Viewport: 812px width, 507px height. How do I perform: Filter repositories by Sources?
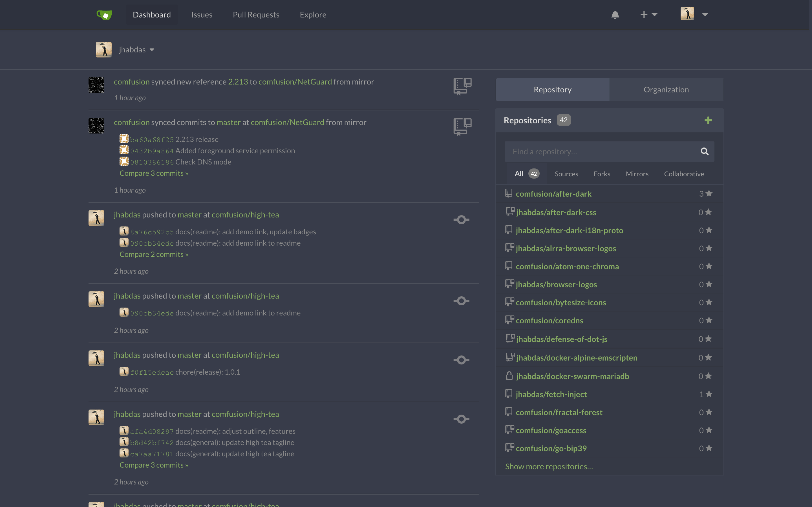[566, 174]
